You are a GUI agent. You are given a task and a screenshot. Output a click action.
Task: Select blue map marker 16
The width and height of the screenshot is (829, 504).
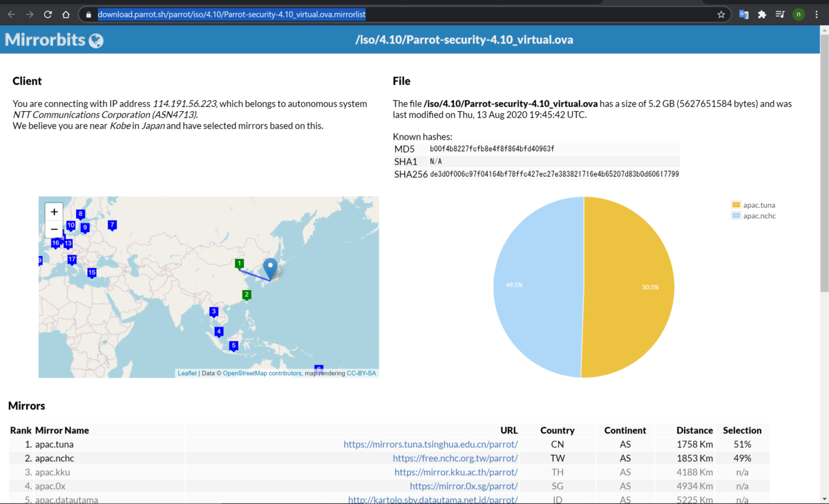55,243
